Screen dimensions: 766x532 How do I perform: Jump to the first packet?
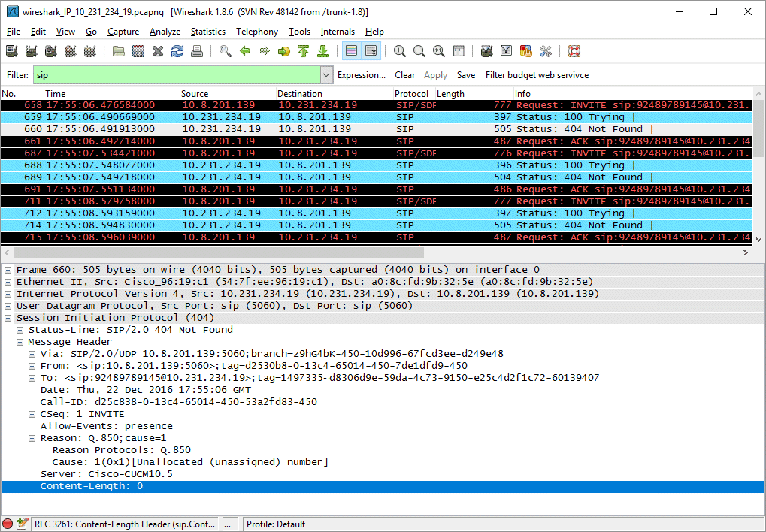pos(304,51)
